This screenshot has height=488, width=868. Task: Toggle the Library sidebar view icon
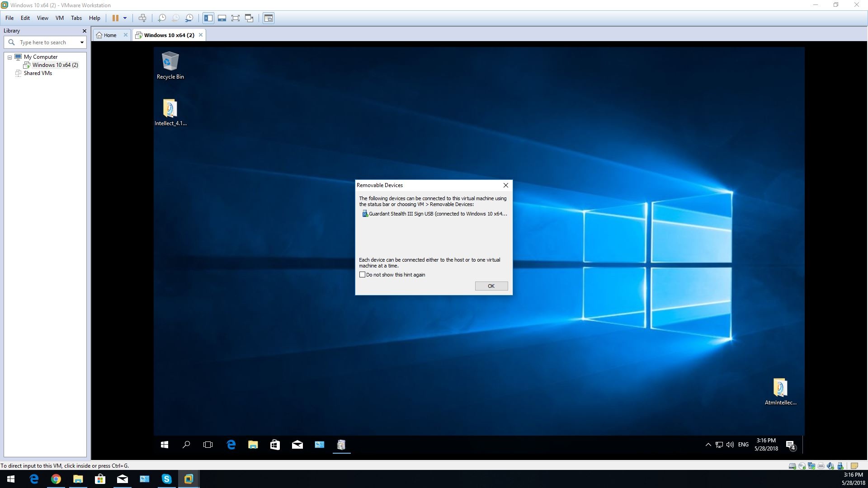(208, 18)
